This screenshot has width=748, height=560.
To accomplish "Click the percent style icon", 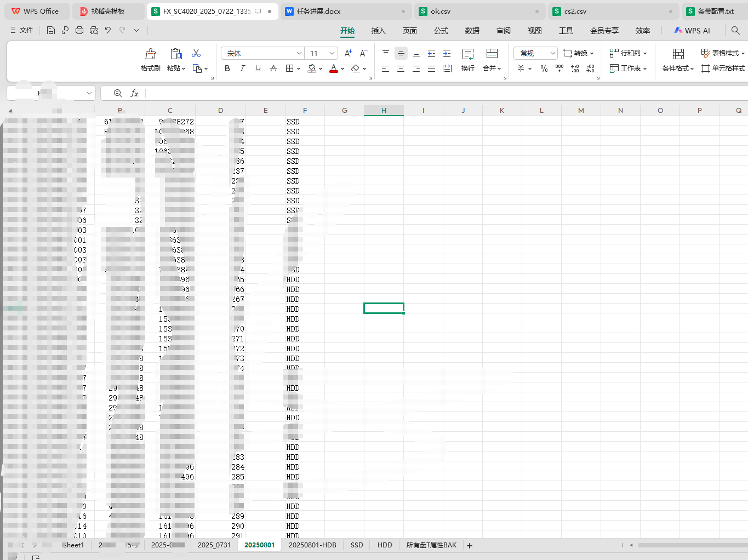I will 544,68.
